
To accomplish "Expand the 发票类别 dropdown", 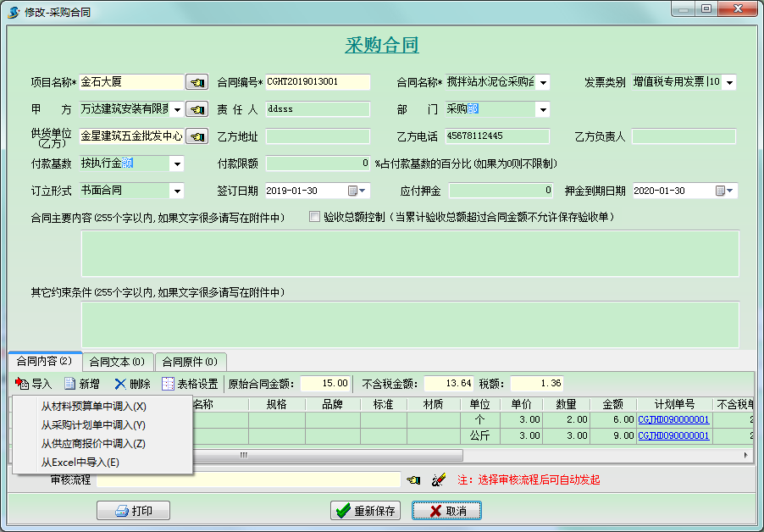I will pos(729,82).
